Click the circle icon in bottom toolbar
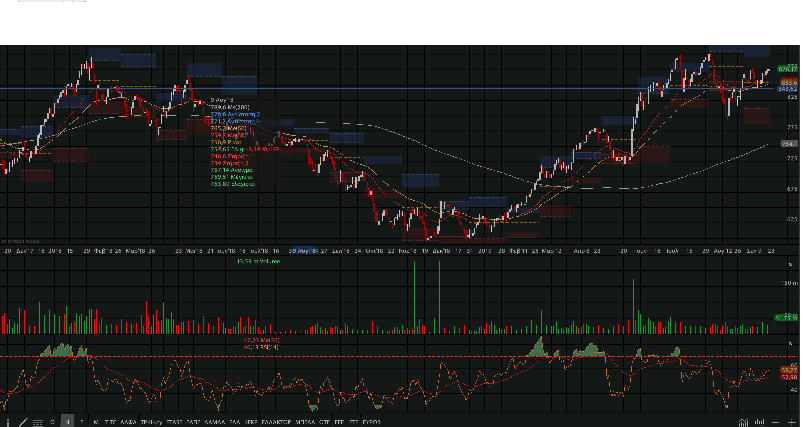Viewport: 803px width, 427px height. (52, 422)
